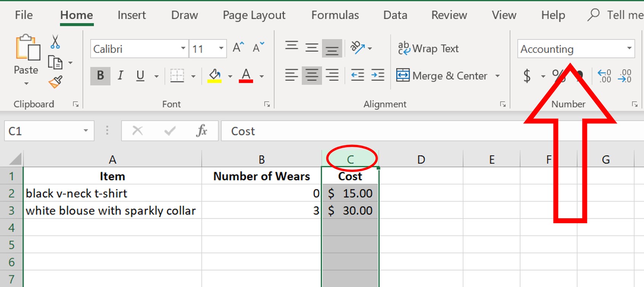
Task: Align text left
Action: pos(292,75)
